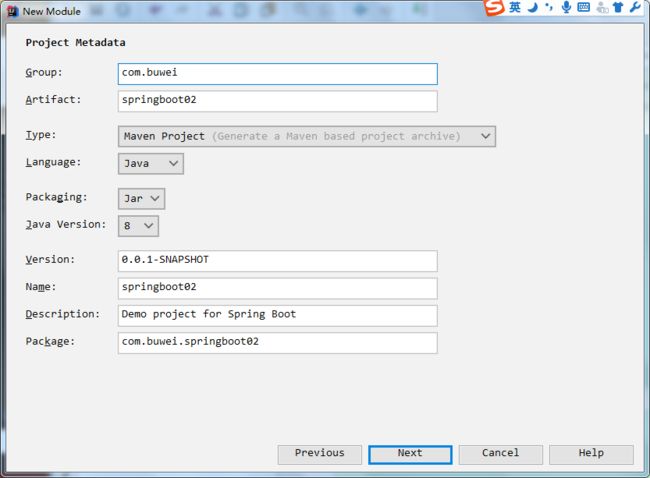Toggle the English/Chinese input mode indicator
This screenshot has height=478, width=650.
[515, 7]
